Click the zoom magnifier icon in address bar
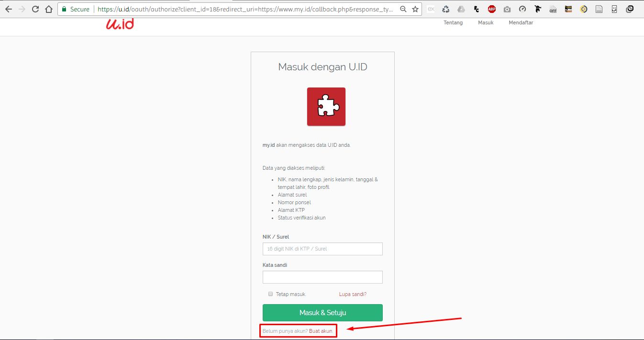 403,9
